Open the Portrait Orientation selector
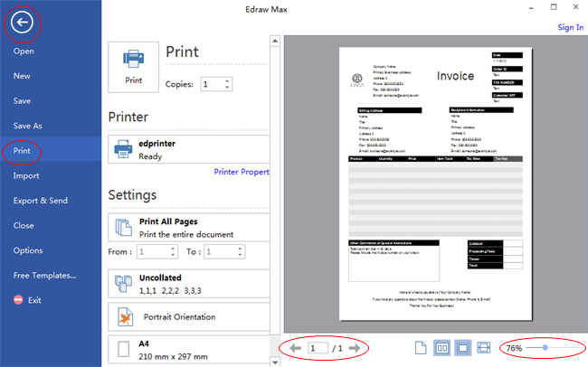Image resolution: width=588 pixels, height=367 pixels. pos(188,317)
